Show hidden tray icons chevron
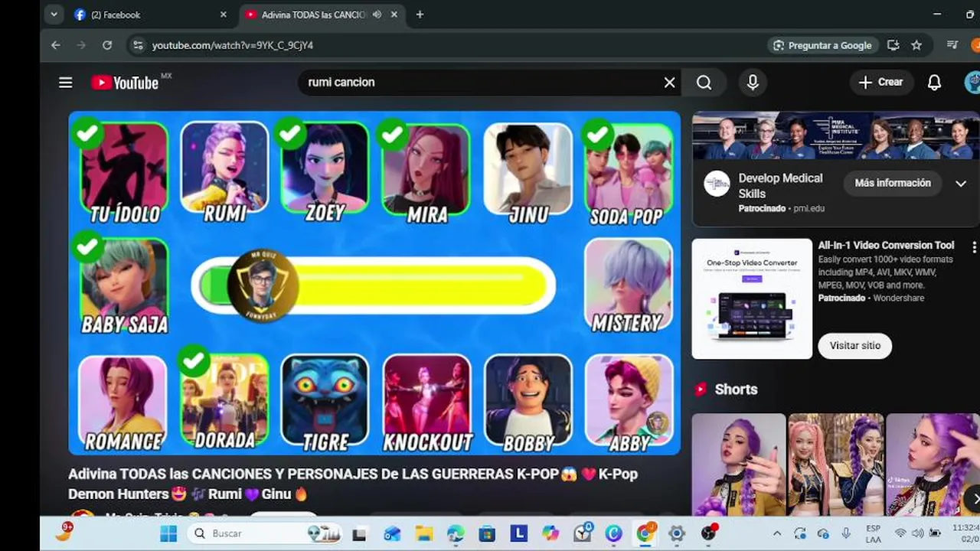The image size is (980, 551). [777, 533]
